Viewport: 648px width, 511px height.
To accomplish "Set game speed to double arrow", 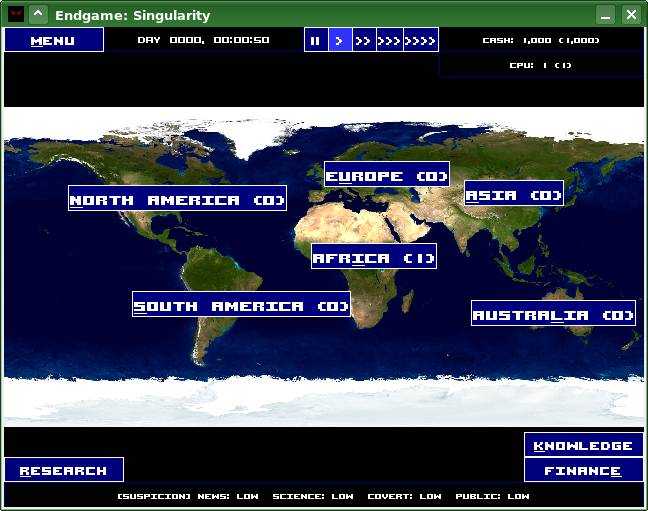I will pyautogui.click(x=364, y=40).
